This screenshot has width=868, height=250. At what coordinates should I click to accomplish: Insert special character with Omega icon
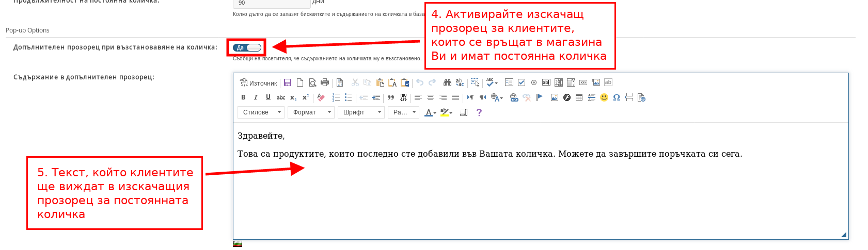coord(616,97)
